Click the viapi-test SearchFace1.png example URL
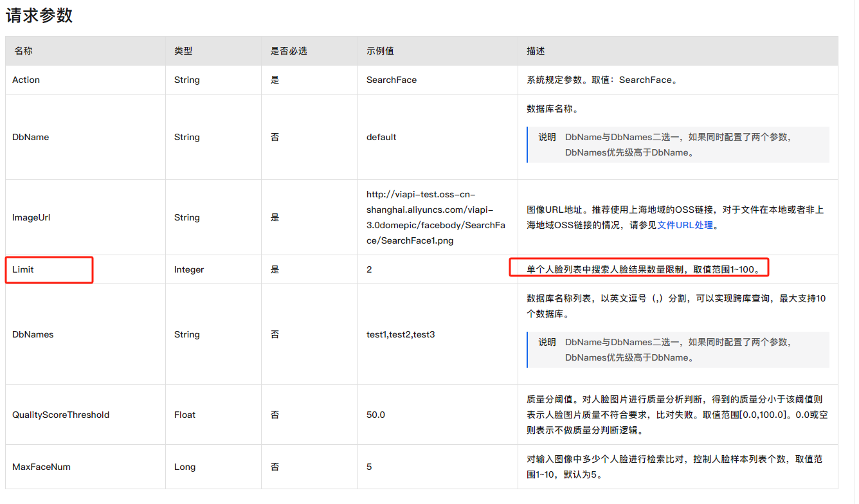The height and width of the screenshot is (504, 859). [436, 217]
